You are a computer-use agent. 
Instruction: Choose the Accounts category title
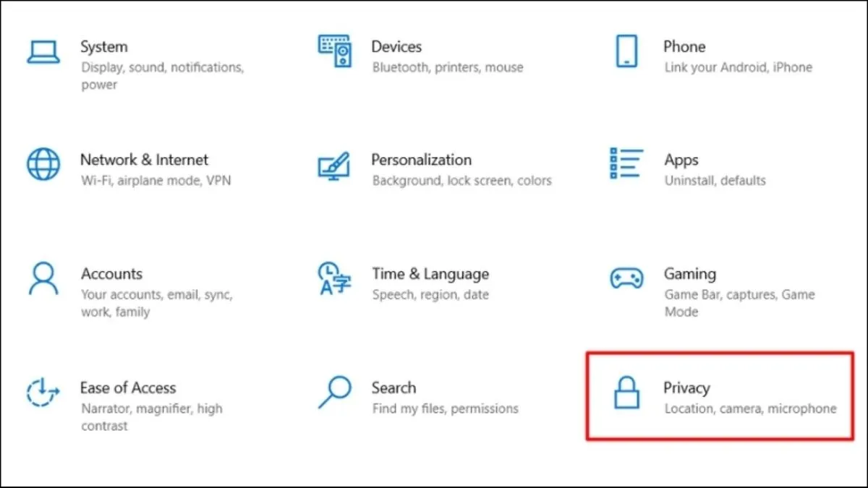point(111,274)
